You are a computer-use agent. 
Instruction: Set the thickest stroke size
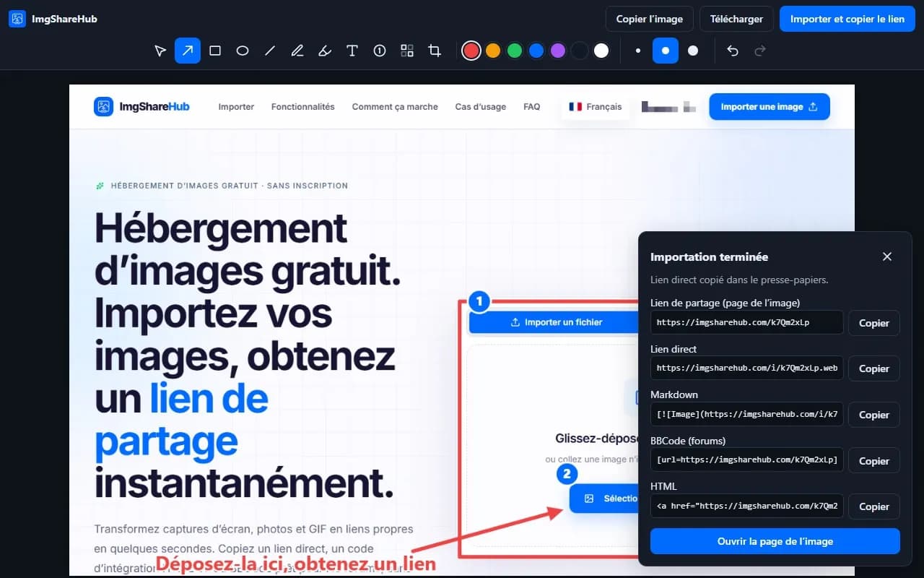click(x=693, y=51)
